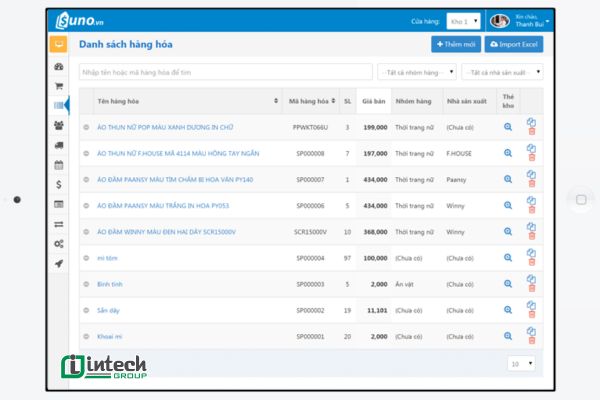Image resolution: width=600 pixels, height=400 pixels.
Task: Open the dashboard gauge icon in sidebar
Action: point(59,67)
